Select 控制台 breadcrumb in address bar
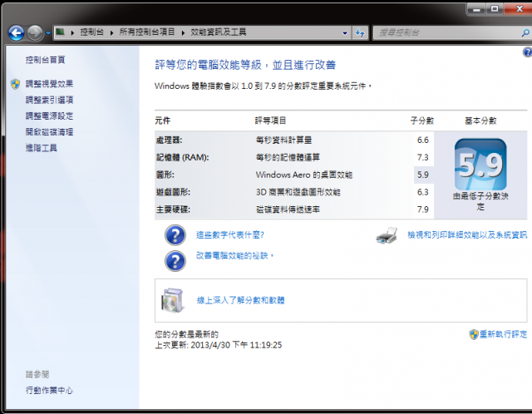This screenshot has height=414, width=532. point(91,32)
